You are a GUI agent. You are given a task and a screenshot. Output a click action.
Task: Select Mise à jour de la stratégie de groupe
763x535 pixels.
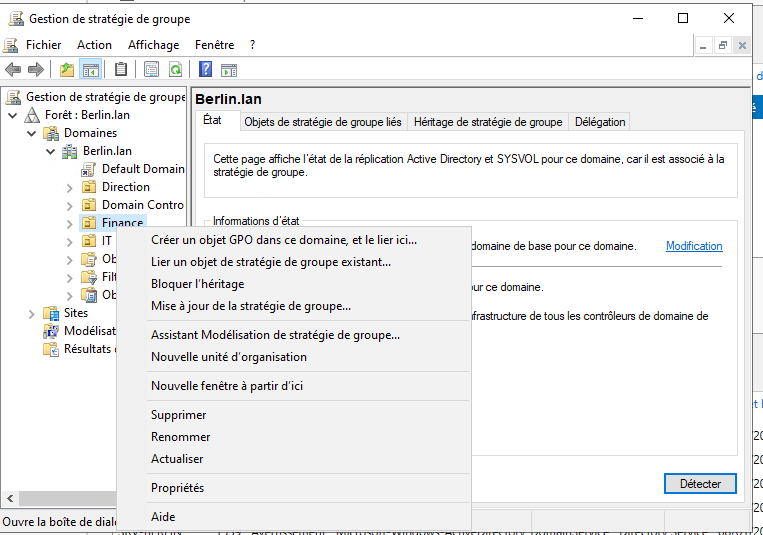[x=293, y=306]
